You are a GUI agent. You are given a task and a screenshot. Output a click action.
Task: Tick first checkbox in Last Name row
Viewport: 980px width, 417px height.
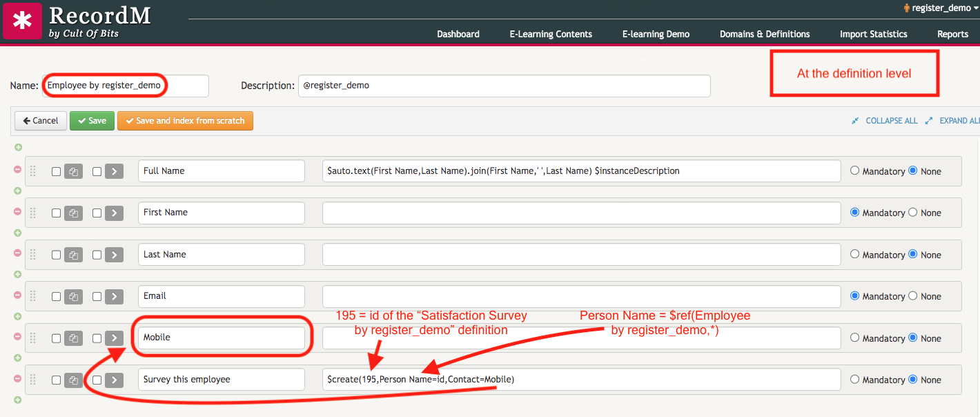(56, 255)
